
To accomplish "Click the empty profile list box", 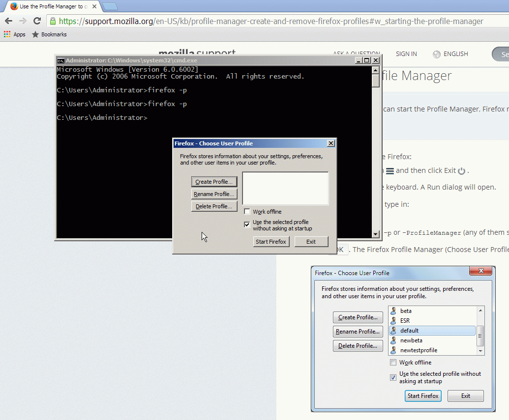I will (x=285, y=188).
